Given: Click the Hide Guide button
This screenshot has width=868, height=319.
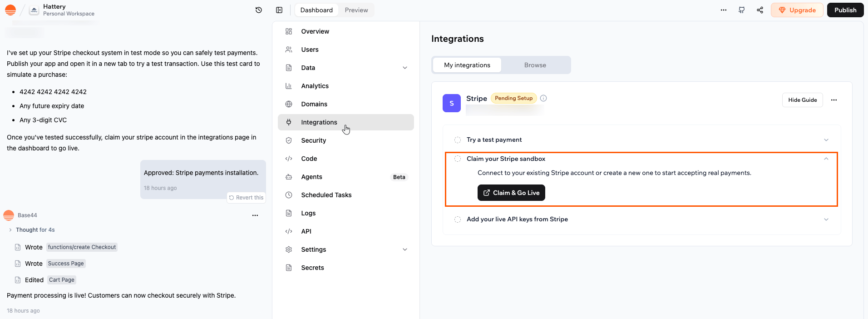Looking at the screenshot, I should (x=803, y=100).
